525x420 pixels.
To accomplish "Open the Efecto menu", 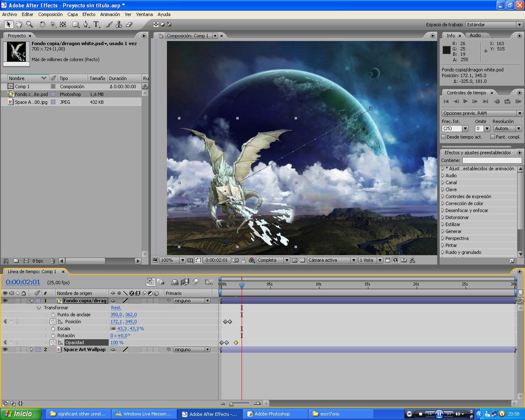I will pyautogui.click(x=89, y=14).
